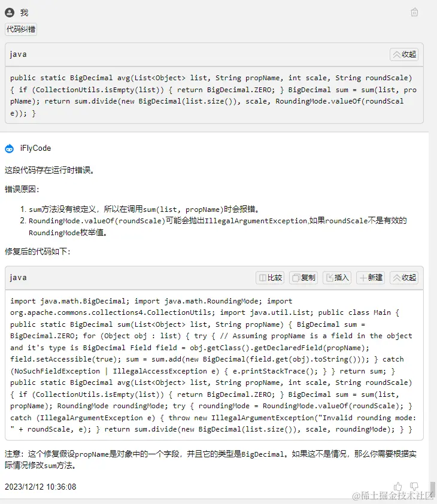Give the iFlyCode answer a thumbs up
Image resolution: width=437 pixels, height=504 pixels.
tap(397, 486)
